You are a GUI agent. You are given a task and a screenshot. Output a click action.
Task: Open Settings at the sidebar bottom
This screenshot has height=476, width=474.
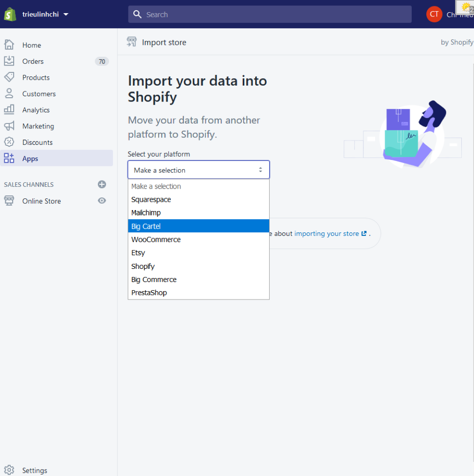click(35, 470)
